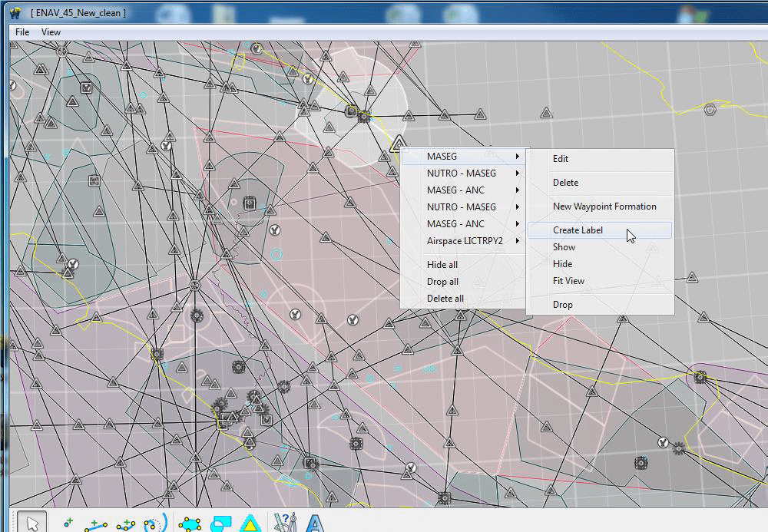Expand the Airspace LICTRPY2 submenu
768x532 pixels.
pos(465,241)
